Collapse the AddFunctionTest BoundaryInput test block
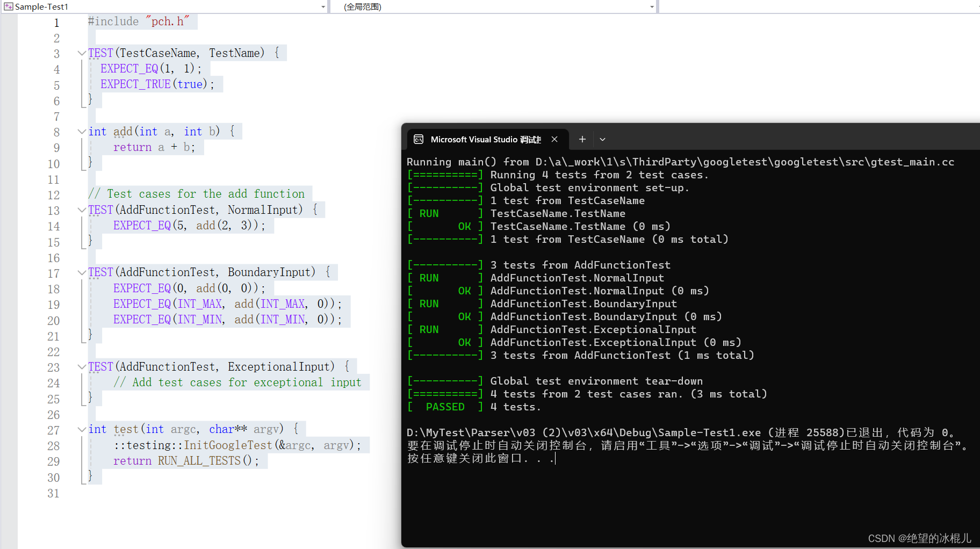 81,272
